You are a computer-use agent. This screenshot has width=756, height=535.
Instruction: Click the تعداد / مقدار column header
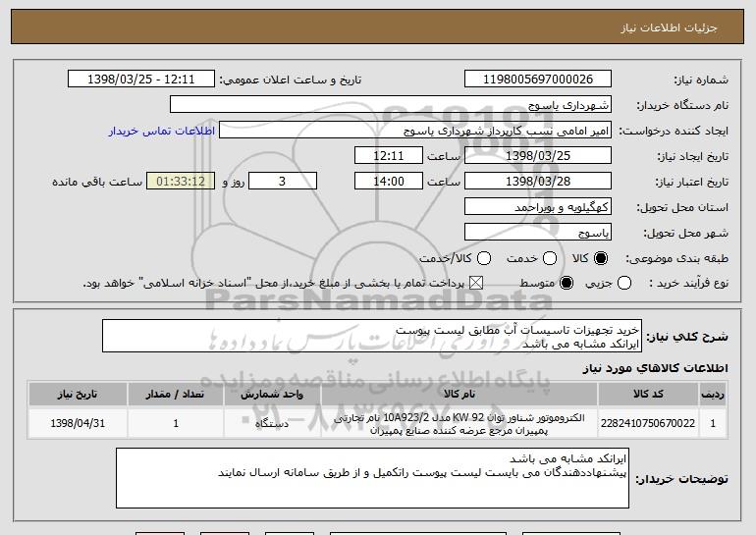(x=176, y=395)
